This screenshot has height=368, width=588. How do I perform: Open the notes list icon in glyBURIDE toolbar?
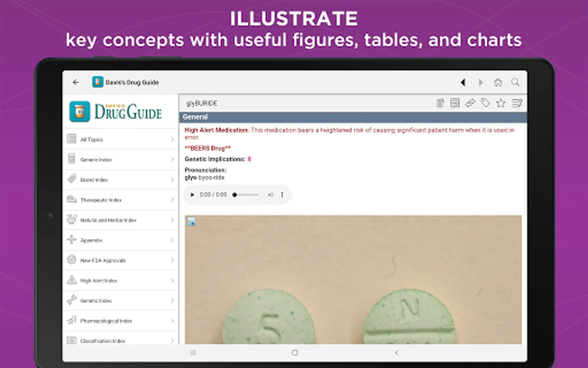point(517,103)
